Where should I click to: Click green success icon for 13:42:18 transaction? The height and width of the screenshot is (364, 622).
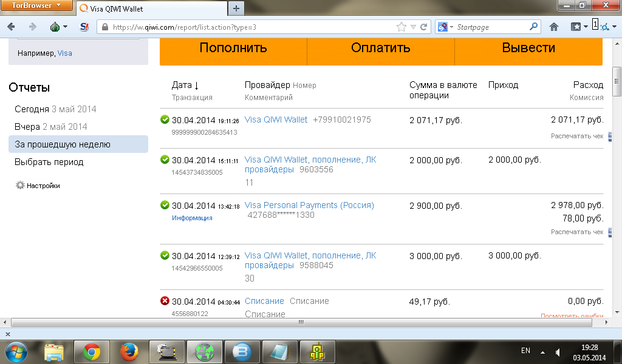[x=165, y=205]
